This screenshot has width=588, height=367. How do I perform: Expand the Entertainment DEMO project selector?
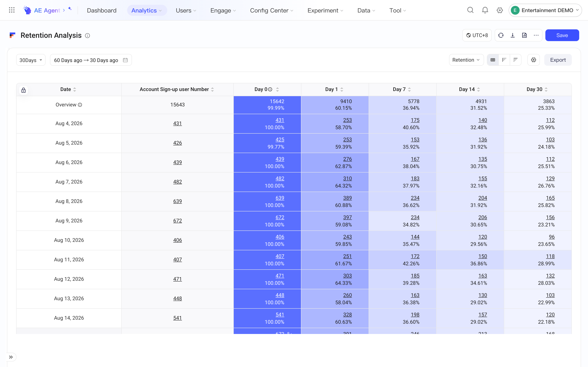pos(545,10)
